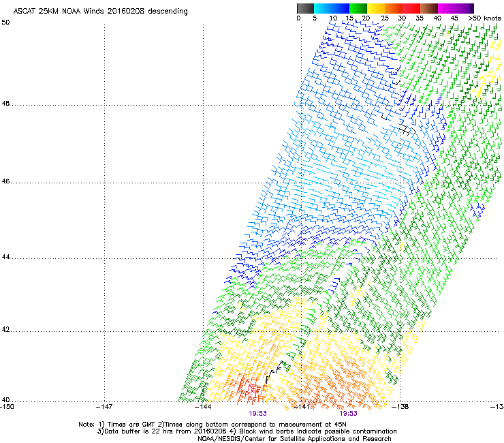Click the latitude label '44'
This screenshot has height=443, width=504.
(x=5, y=257)
